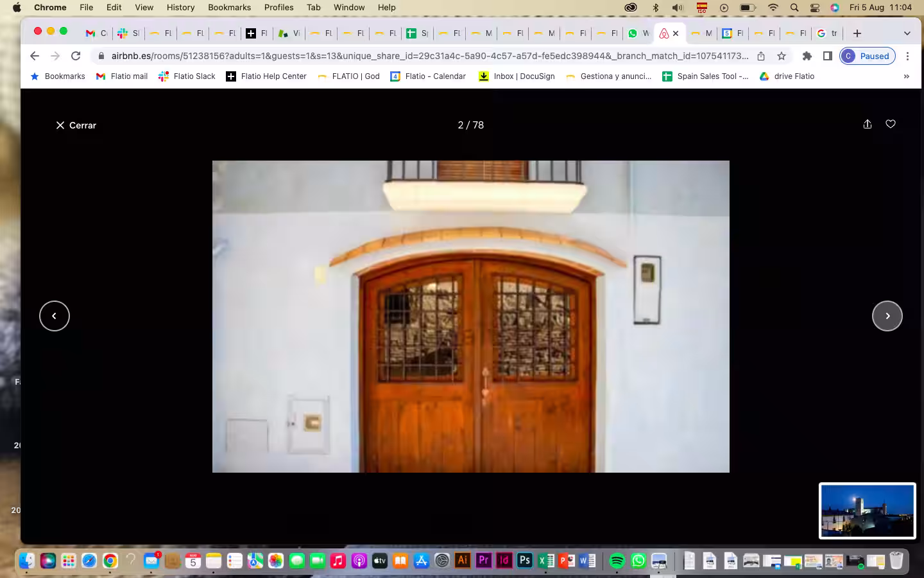Click the night castle thumbnail preview

point(868,511)
